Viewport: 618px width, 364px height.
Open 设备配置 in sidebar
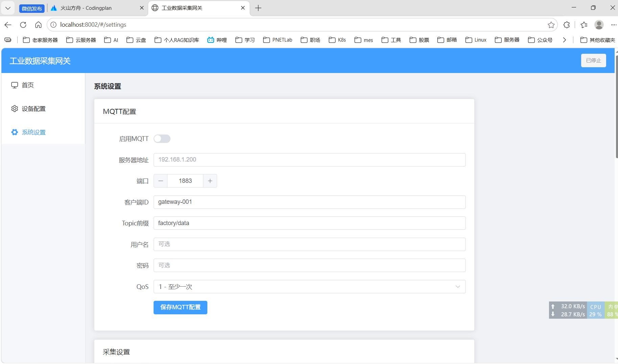(x=43, y=109)
